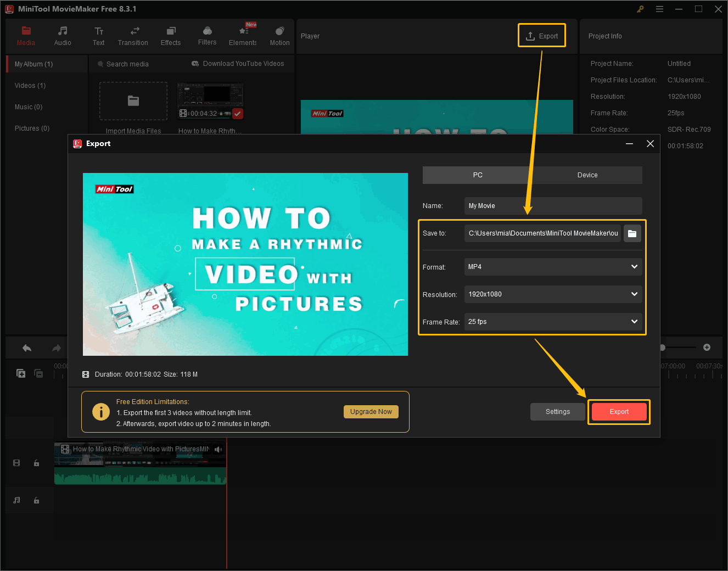Screen dimensions: 728x571
Task: Select the Effects icon in the toolbar
Action: tap(170, 32)
